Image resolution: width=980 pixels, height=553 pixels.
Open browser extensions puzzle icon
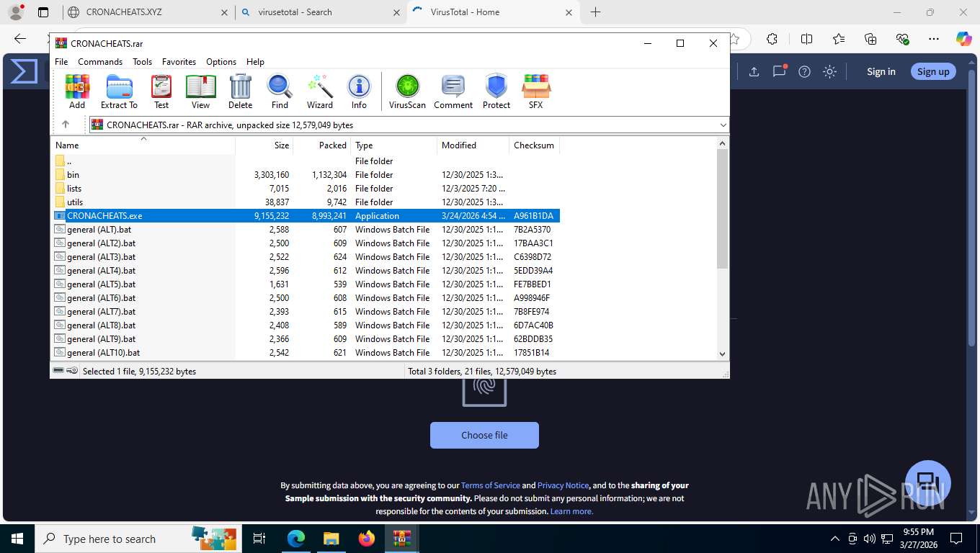[772, 39]
